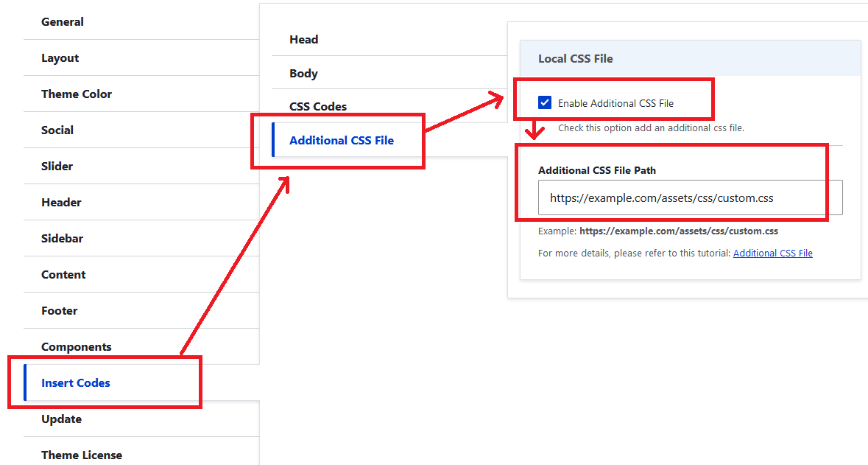Switch to the Content tab

pyautogui.click(x=63, y=275)
